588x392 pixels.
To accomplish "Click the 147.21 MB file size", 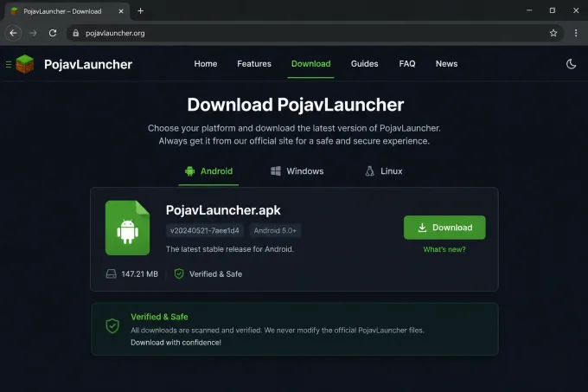I will click(x=139, y=274).
